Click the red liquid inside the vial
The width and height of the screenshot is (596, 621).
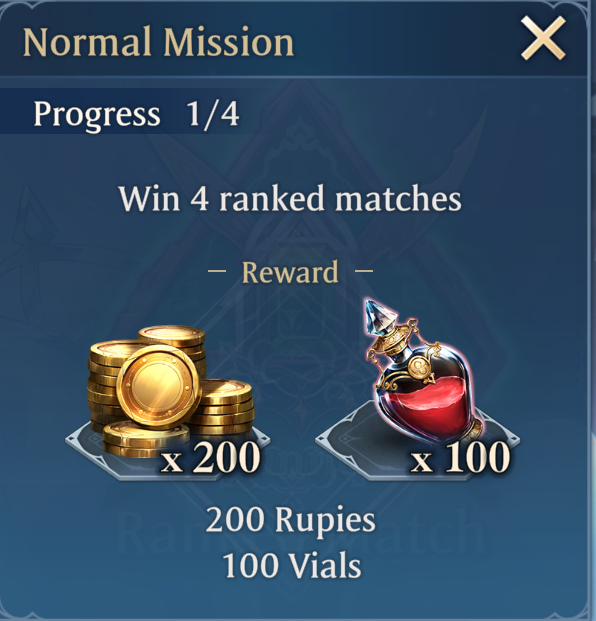(x=430, y=406)
